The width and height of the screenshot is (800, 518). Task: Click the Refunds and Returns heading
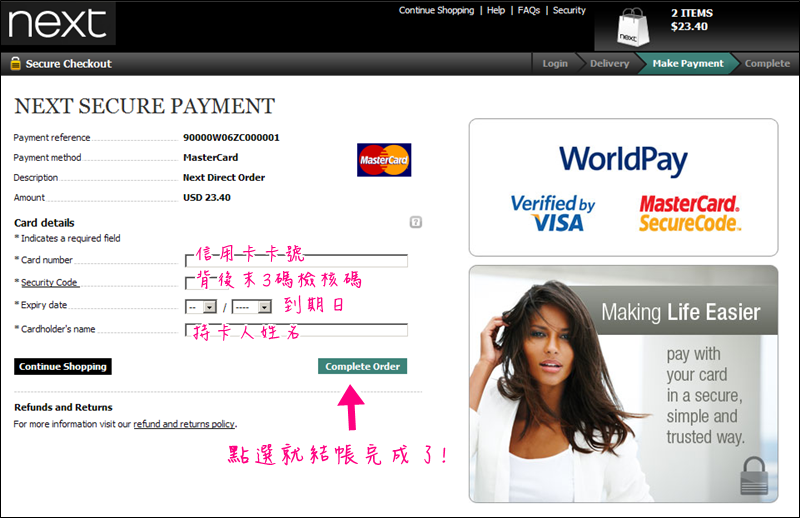coord(63,407)
